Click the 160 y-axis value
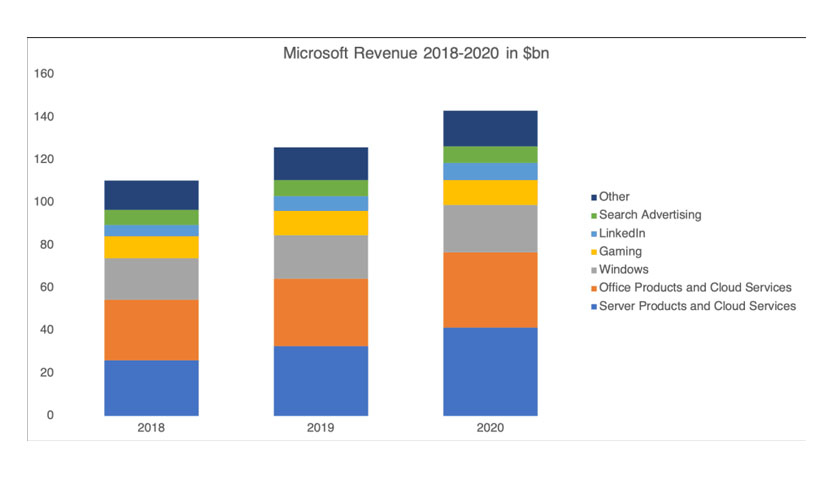815x492 pixels. (x=44, y=74)
